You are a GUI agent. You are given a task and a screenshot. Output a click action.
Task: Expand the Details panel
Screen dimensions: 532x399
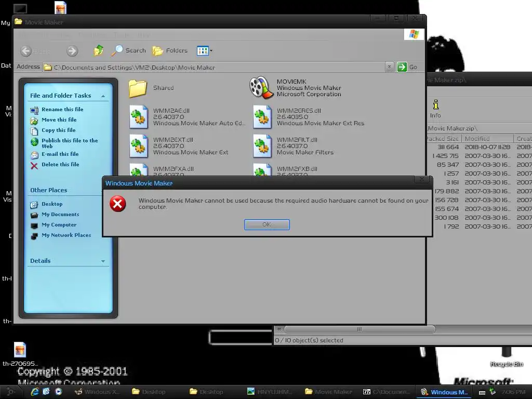pyautogui.click(x=103, y=261)
